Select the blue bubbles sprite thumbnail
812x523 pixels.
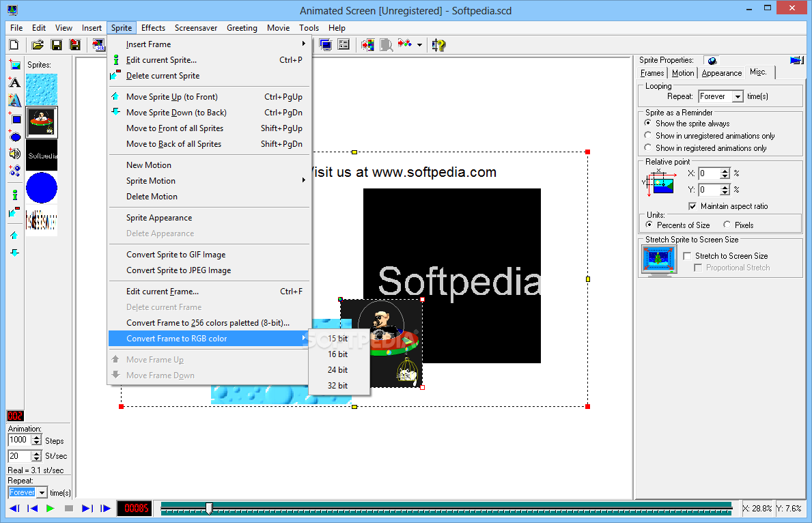(42, 89)
